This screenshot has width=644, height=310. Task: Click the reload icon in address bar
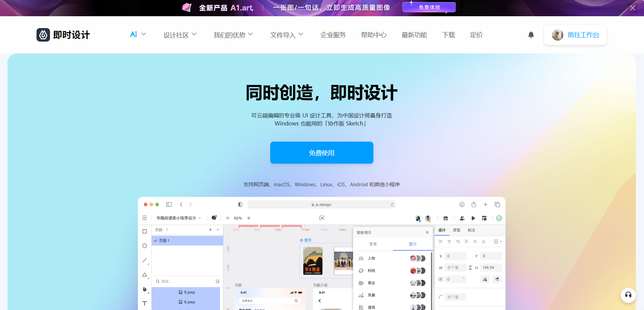pos(392,205)
